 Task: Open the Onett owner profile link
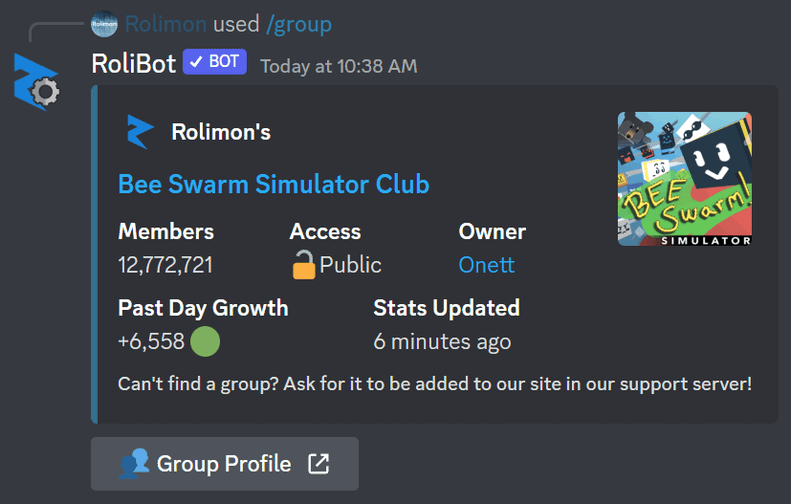487,265
